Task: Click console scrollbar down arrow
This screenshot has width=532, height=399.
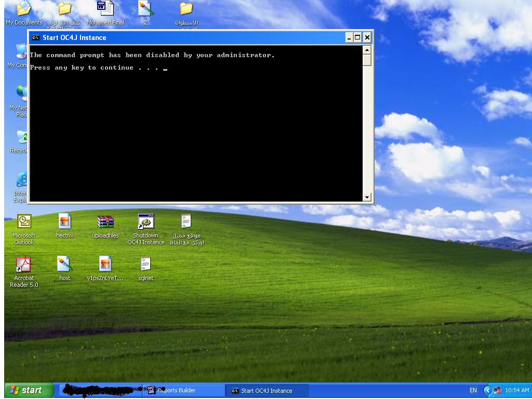Action: (367, 197)
